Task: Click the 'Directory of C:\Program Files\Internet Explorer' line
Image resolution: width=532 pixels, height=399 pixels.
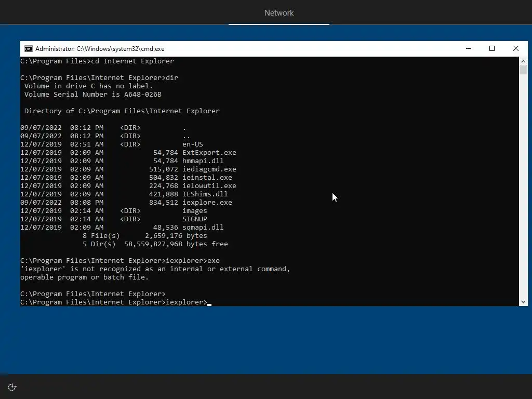Action: point(122,111)
